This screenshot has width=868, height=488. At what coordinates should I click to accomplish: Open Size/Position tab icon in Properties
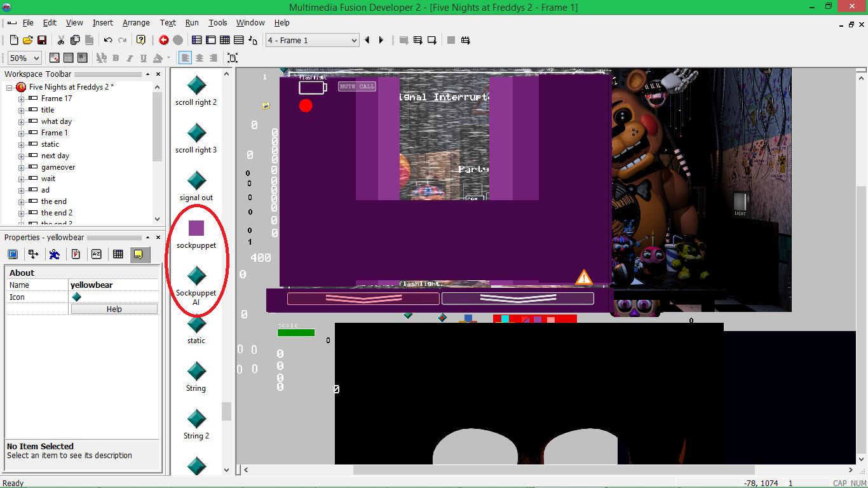[x=33, y=254]
